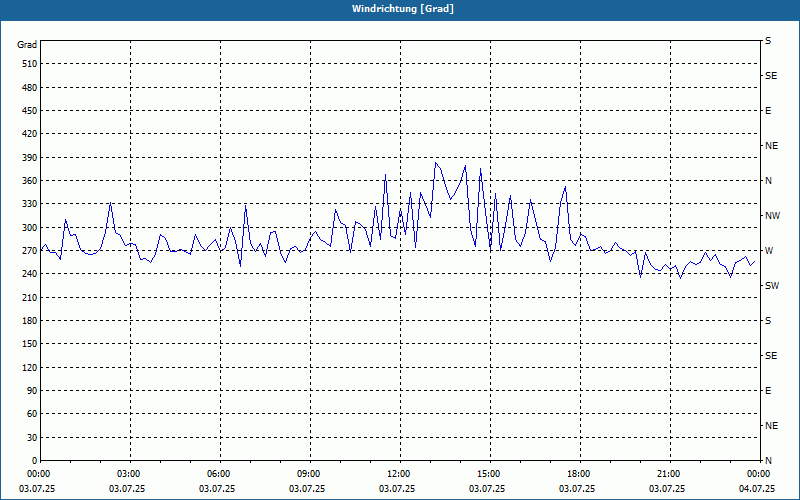
Task: Select the 0 value on the left axis
Action: [35, 461]
